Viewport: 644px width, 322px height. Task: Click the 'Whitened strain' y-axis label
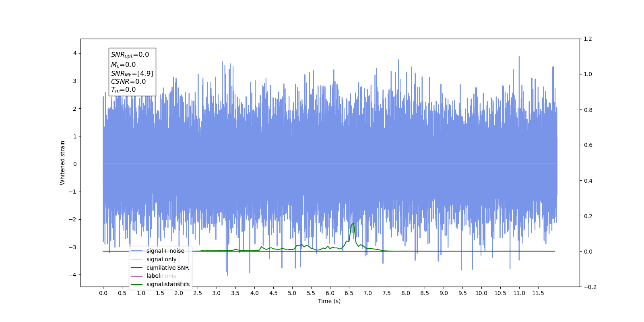coord(62,163)
